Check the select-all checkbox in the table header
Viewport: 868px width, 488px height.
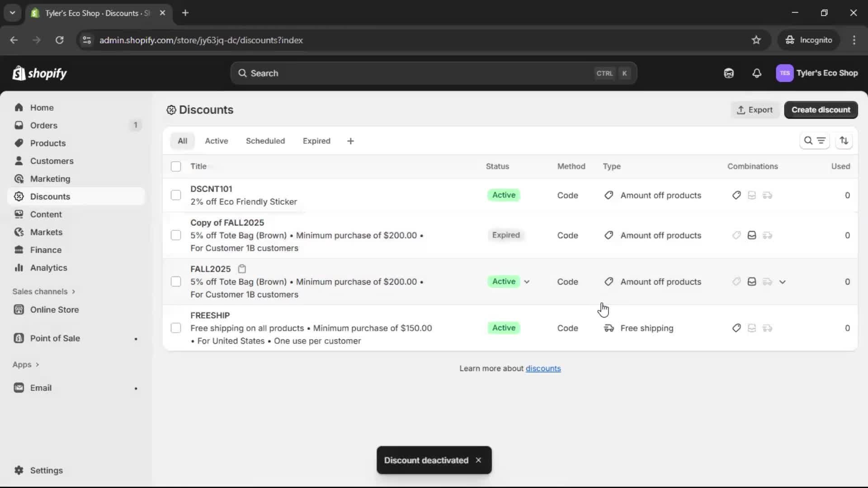(x=176, y=166)
